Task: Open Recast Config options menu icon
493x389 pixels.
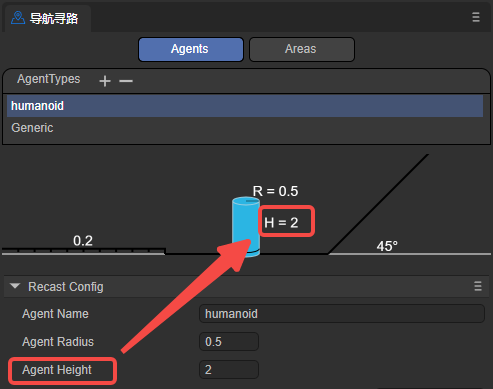Action: coord(478,286)
